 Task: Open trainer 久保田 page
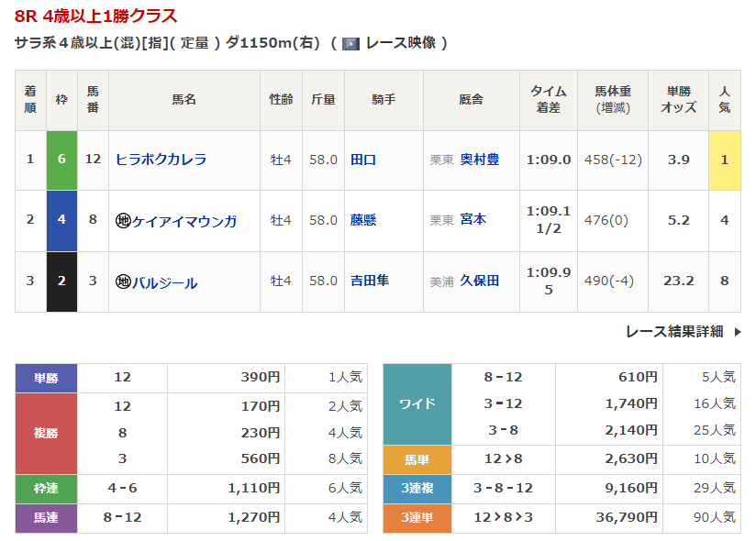pos(479,281)
